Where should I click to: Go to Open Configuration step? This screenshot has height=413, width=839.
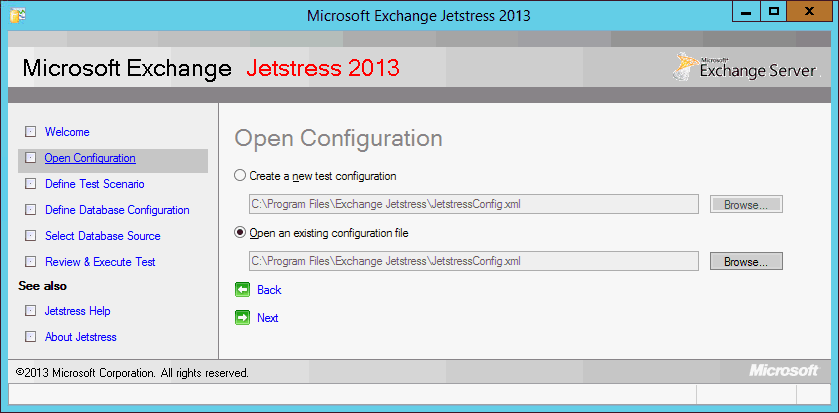click(x=90, y=158)
